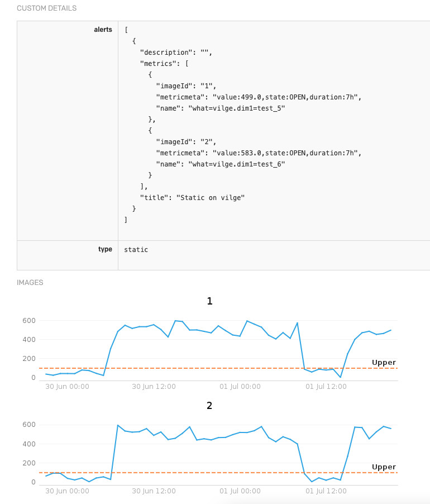Screen dimensions: 430x504
Task: Click the CUSTOM DETAILS section heading
Action: coord(46,8)
